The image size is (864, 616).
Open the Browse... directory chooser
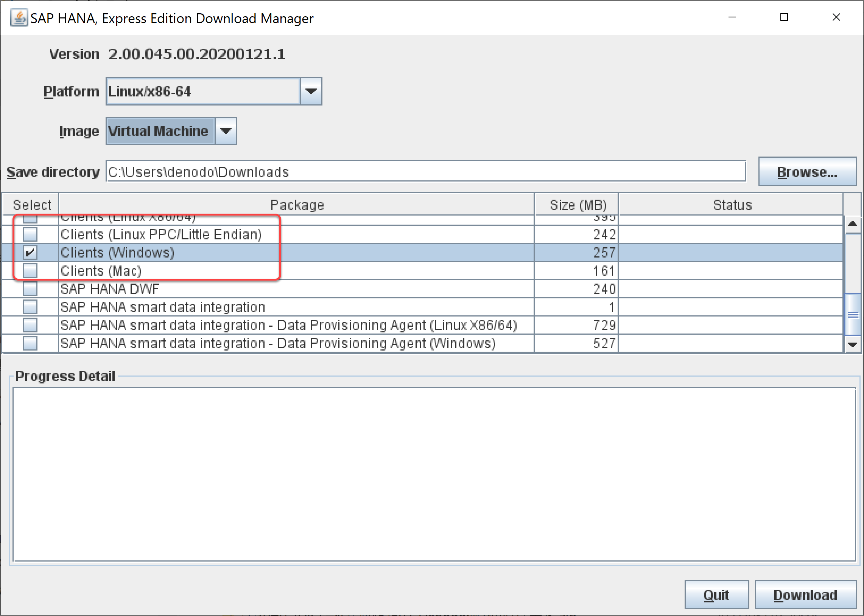tap(807, 171)
